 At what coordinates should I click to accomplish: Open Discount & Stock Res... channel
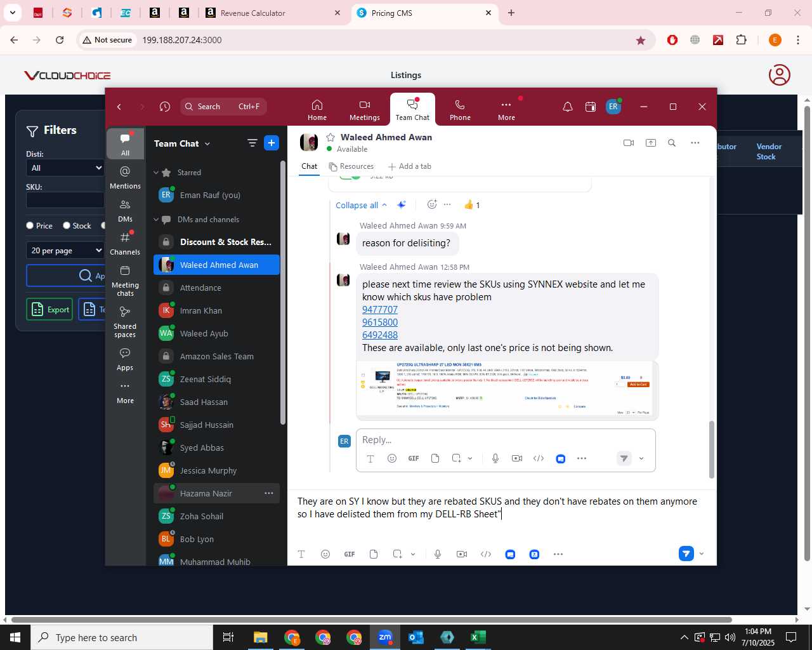coord(216,242)
